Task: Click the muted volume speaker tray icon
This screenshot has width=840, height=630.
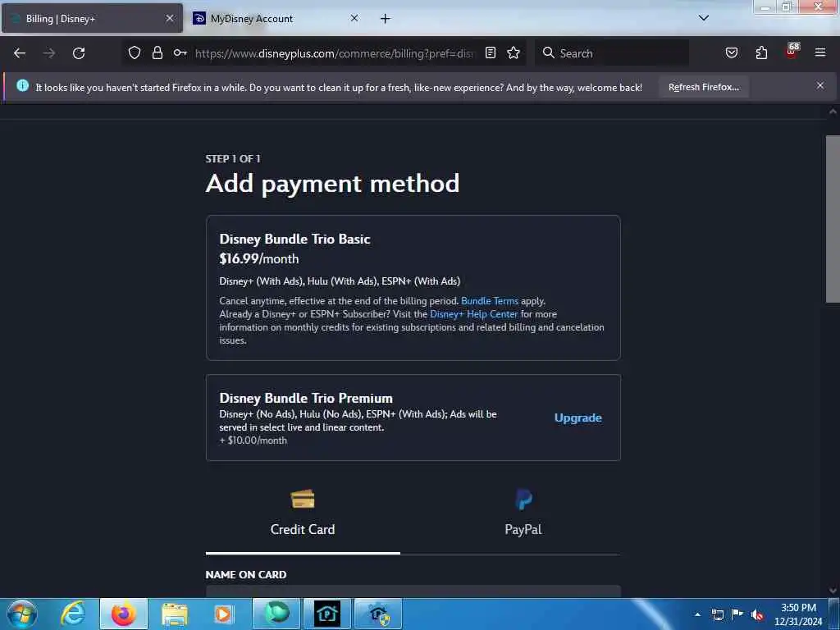Action: click(757, 614)
